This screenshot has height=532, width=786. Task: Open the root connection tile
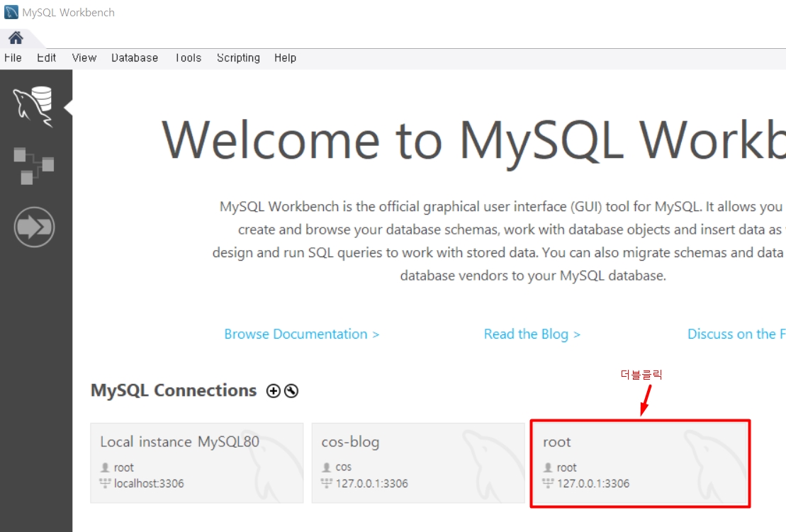coord(640,463)
